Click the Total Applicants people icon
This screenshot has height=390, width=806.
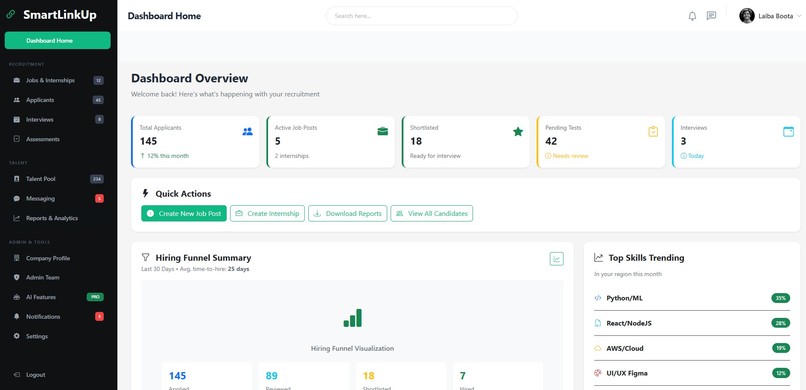pyautogui.click(x=247, y=132)
